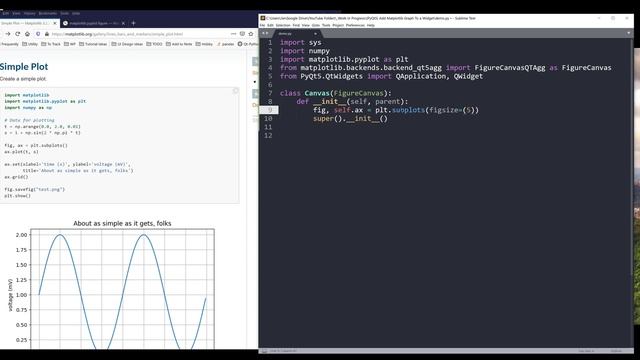The height and width of the screenshot is (360, 640).
Task: Toggle the side bar icon in status bar
Action: 264,351
